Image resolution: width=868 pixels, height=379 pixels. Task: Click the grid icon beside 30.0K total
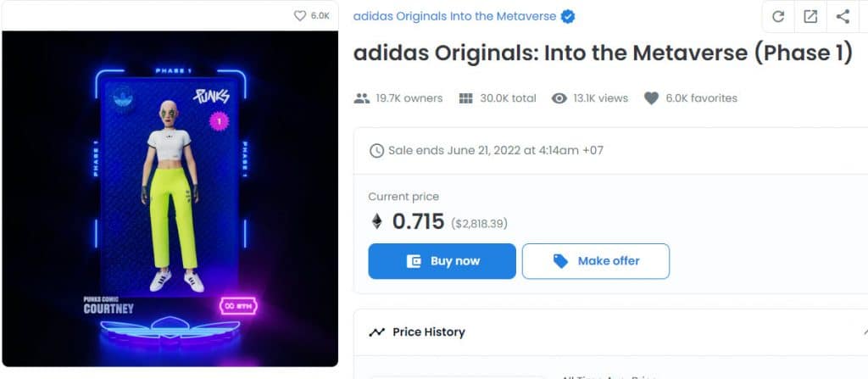465,98
